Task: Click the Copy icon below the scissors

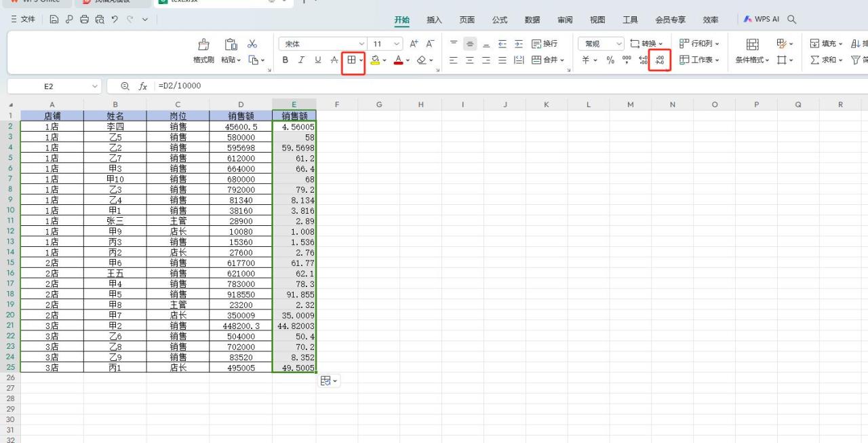Action: coord(253,60)
